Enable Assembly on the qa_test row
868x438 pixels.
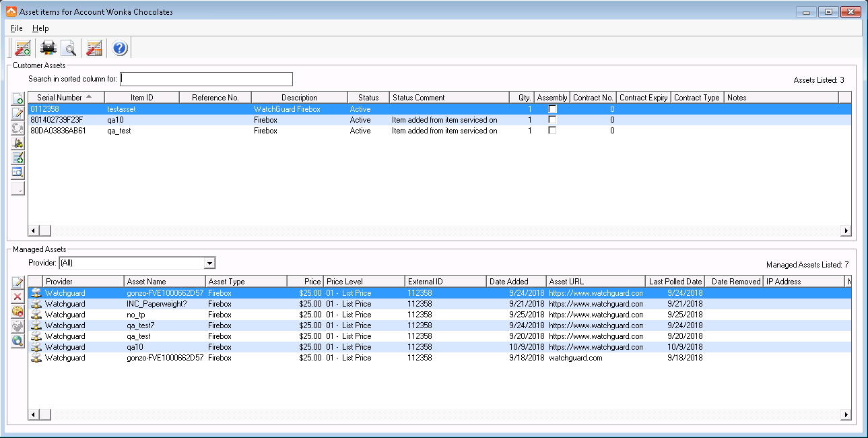(x=552, y=130)
